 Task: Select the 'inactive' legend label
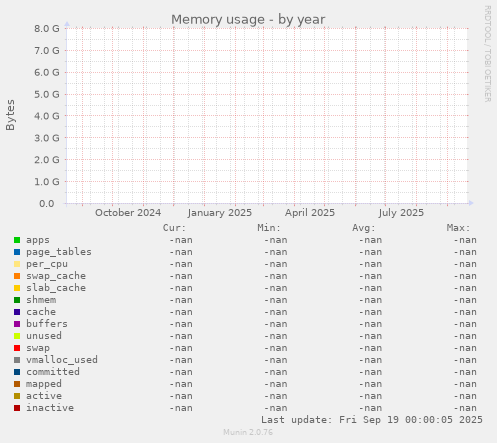[50, 408]
